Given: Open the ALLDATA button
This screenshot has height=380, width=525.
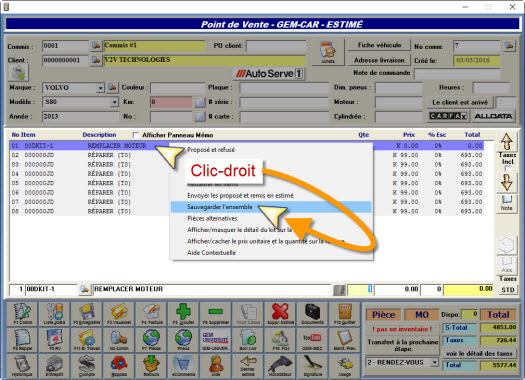Looking at the screenshot, I should click(493, 116).
